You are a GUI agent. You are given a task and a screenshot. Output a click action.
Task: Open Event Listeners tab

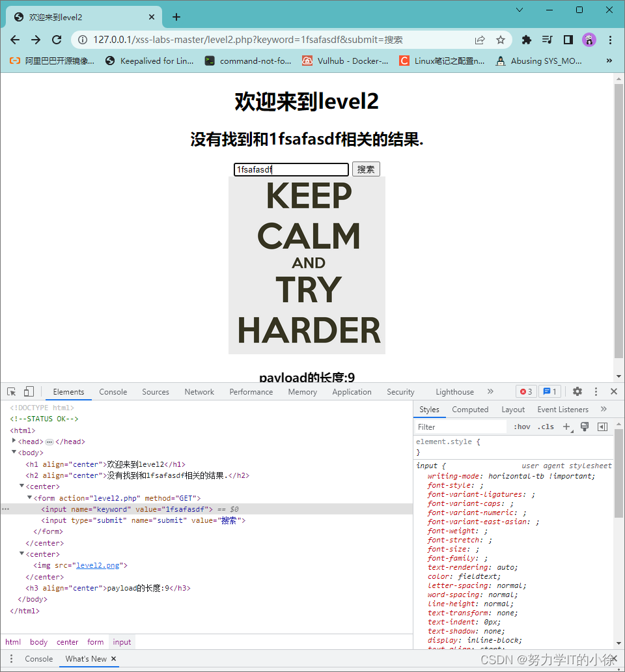pyautogui.click(x=562, y=410)
